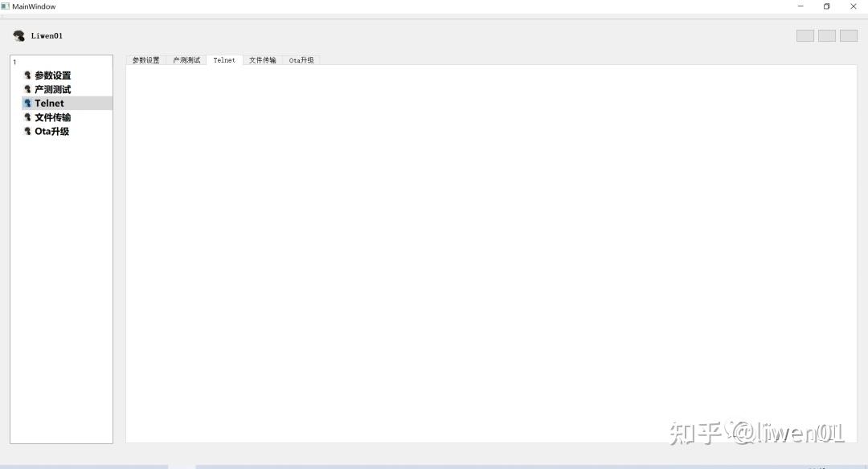The image size is (868, 469).
Task: Click the 文件传输 icon in the sidebar
Action: [28, 117]
